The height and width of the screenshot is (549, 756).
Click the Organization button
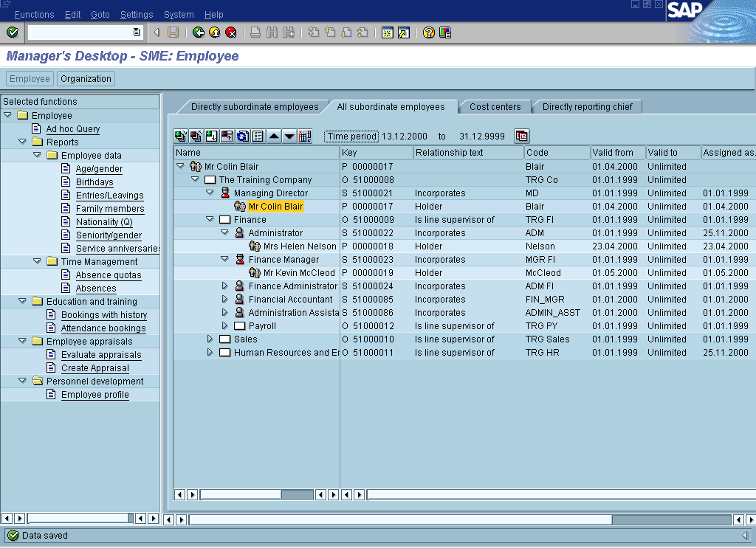point(86,78)
